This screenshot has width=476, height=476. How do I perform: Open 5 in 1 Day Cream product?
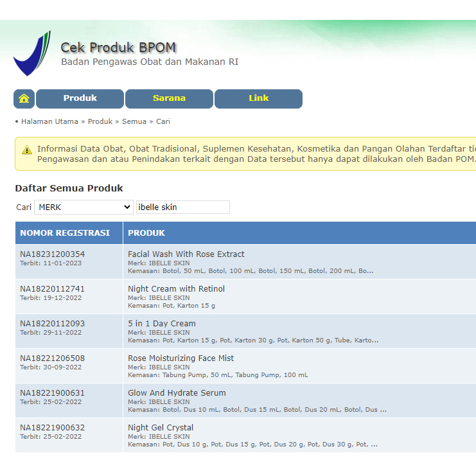162,323
